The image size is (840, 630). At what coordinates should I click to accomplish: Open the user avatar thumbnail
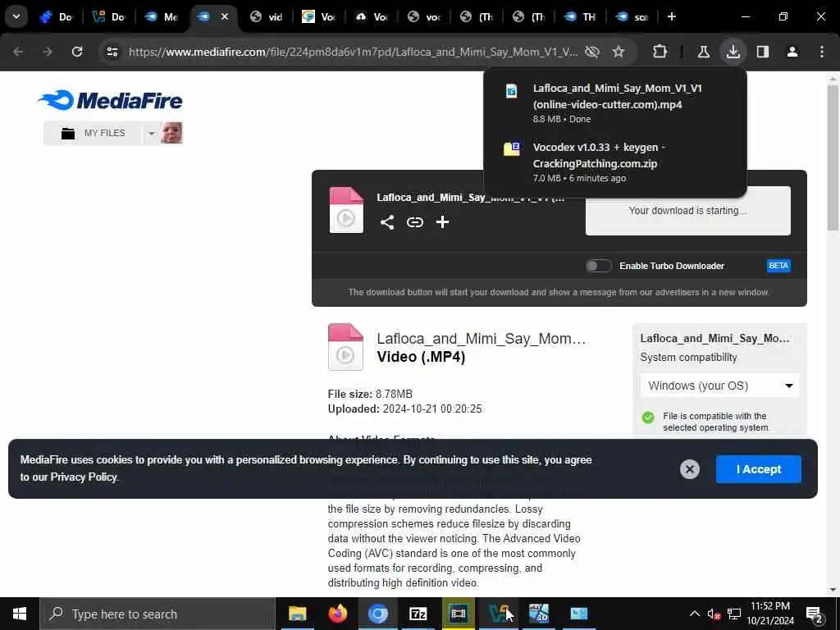(172, 133)
